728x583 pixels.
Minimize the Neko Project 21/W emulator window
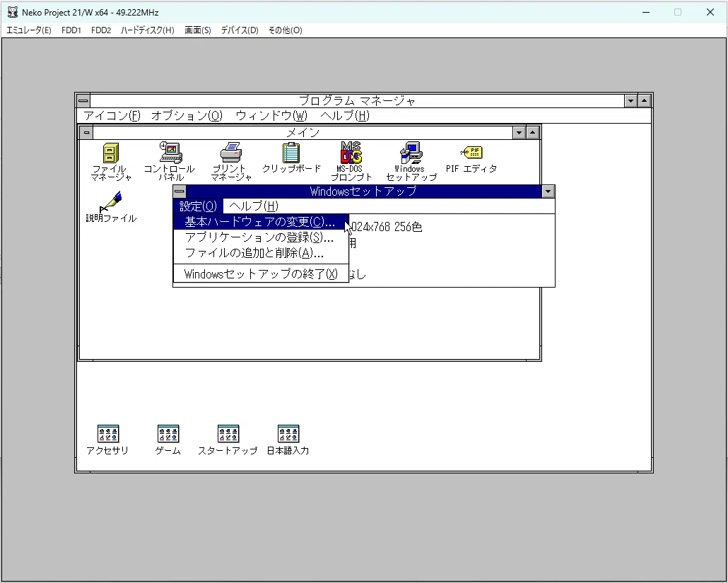pyautogui.click(x=646, y=12)
